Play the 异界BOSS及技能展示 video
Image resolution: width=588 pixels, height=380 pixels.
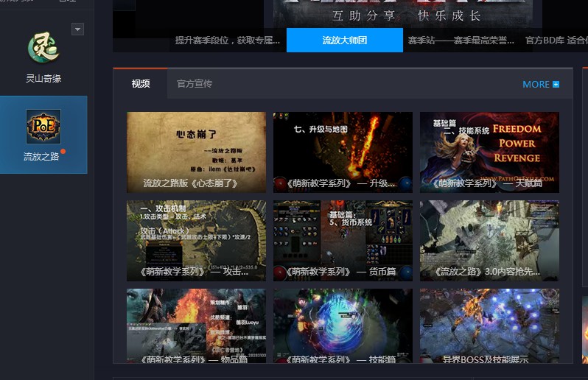tap(489, 326)
